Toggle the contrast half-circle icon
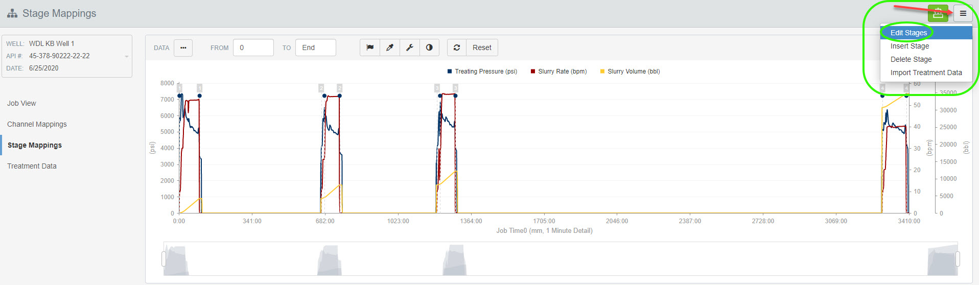Screen dimensions: 980x285 tap(429, 47)
